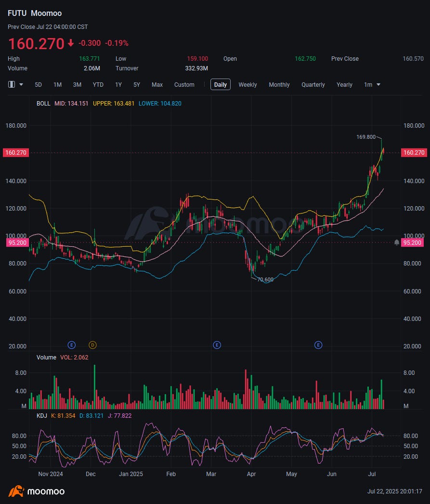
Task: Click the Open value 162.750
Action: click(x=305, y=58)
